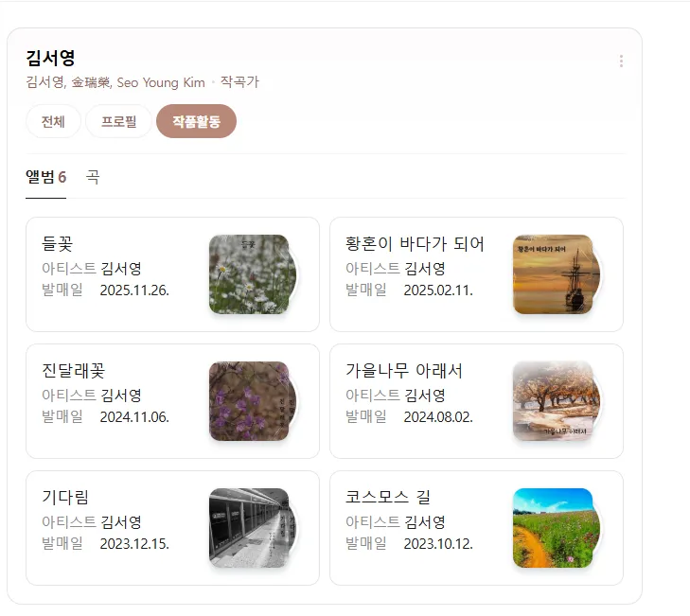This screenshot has width=690, height=616.
Task: Open the 황혼이 바다가 되어 album title
Action: (x=415, y=243)
